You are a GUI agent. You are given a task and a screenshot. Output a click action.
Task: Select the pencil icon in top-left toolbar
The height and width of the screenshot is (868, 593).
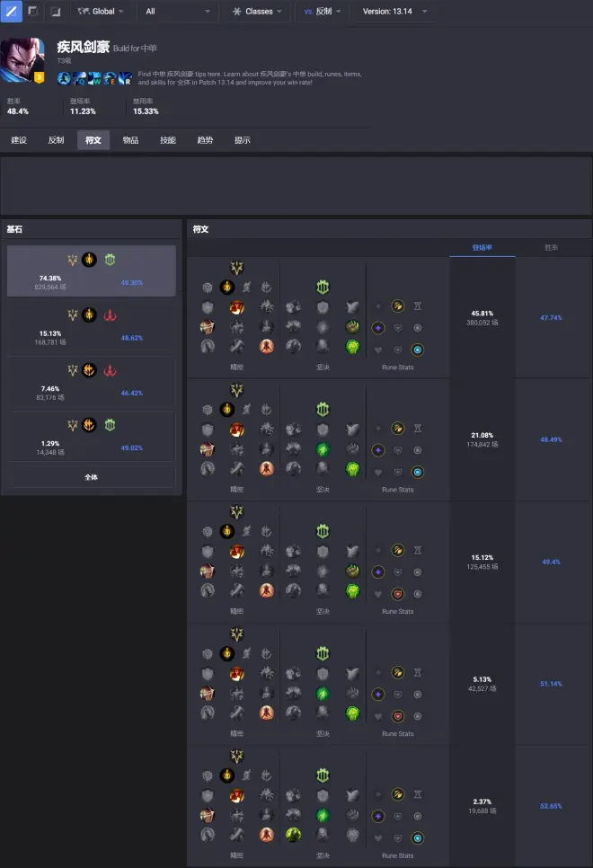(x=11, y=12)
